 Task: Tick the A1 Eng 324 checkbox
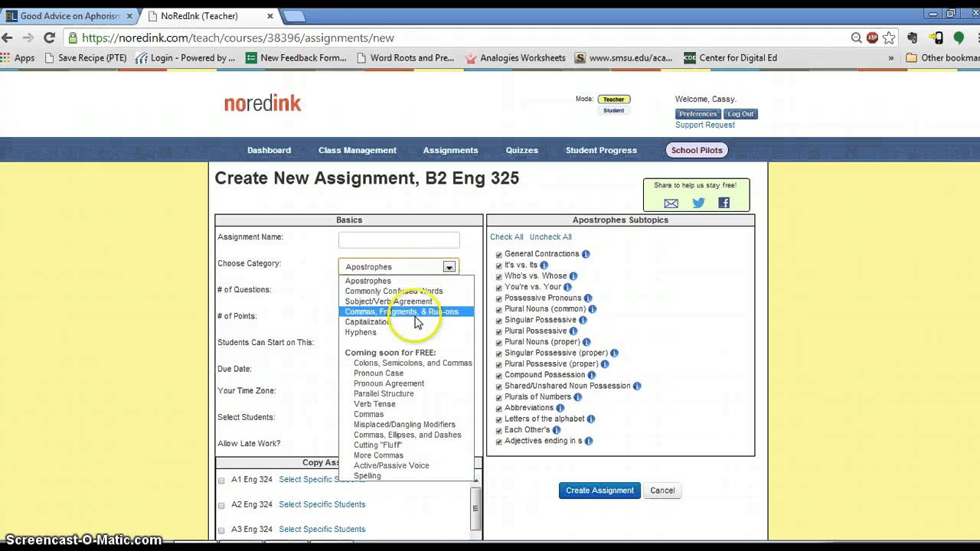[221, 481]
